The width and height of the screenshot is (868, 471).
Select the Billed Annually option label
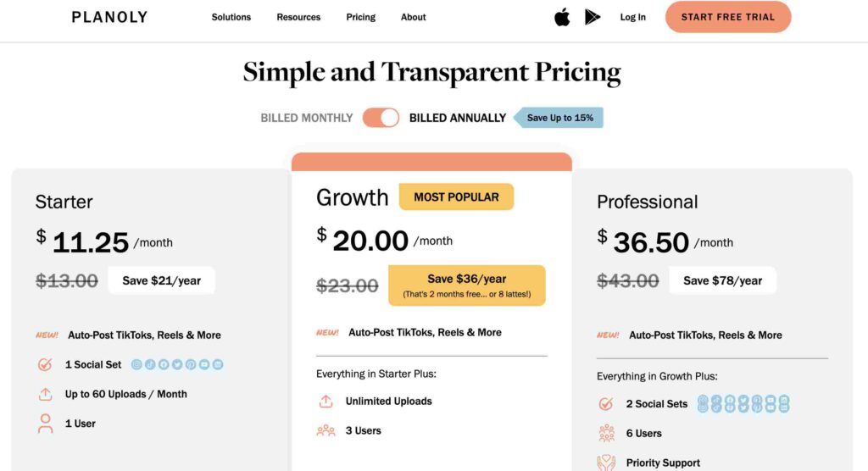pos(458,118)
